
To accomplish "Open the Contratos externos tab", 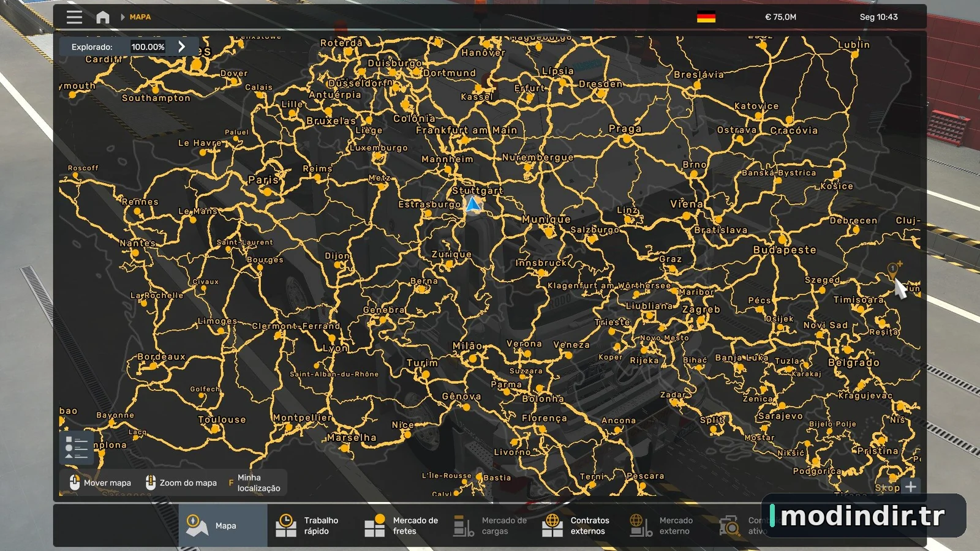I will click(x=579, y=525).
